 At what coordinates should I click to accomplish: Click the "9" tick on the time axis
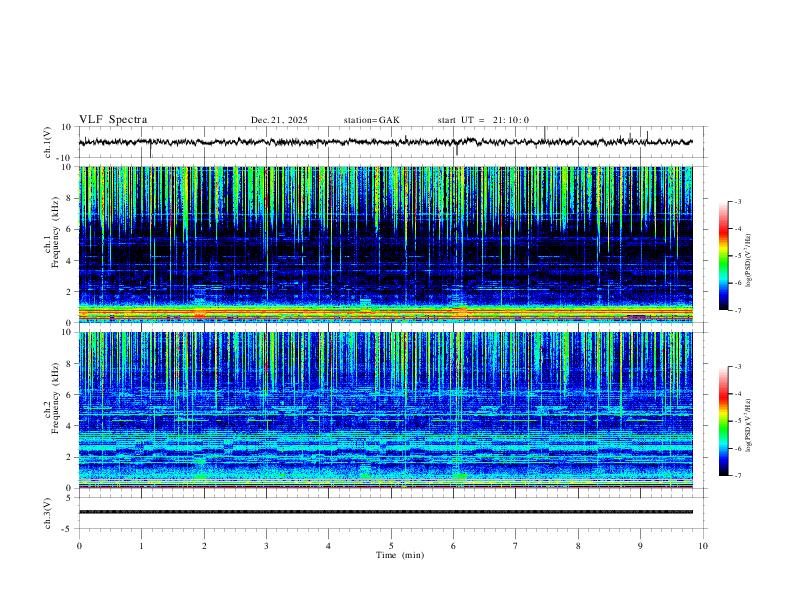coord(640,546)
